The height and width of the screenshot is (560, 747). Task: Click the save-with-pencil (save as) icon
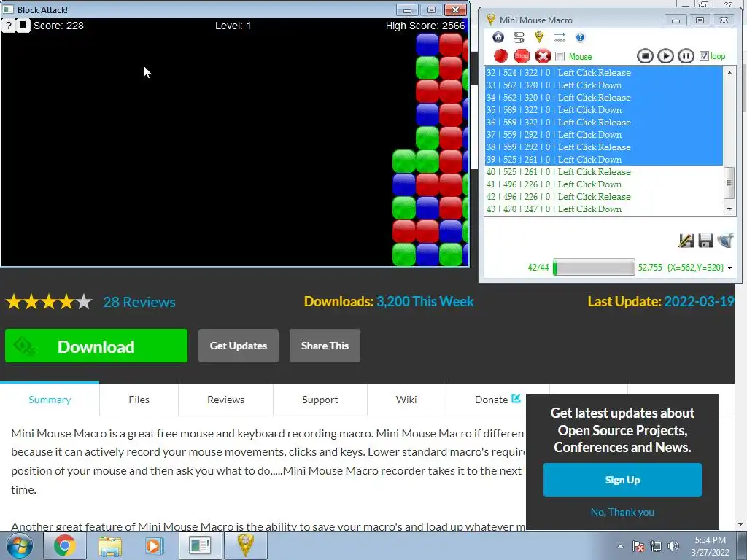coord(686,241)
